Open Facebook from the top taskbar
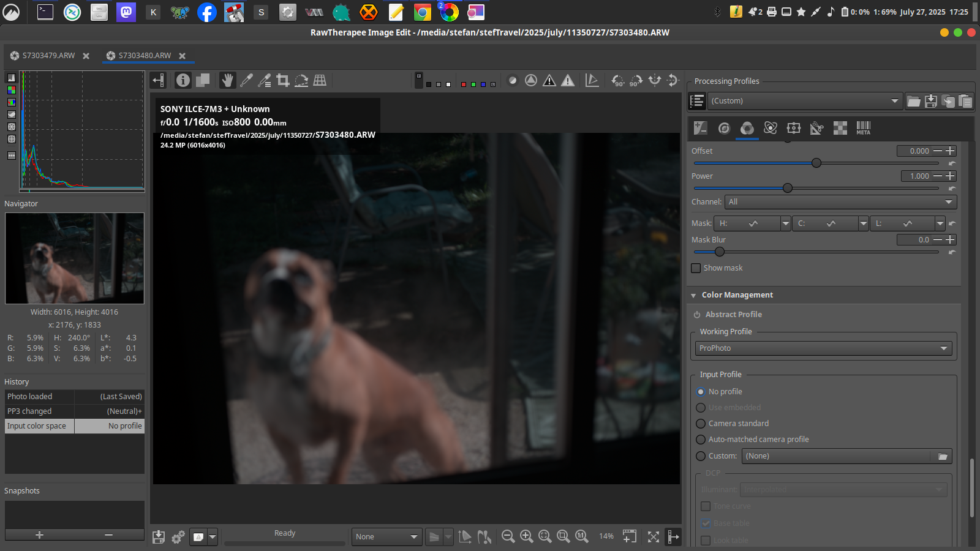Viewport: 980px width, 551px height. 206,12
